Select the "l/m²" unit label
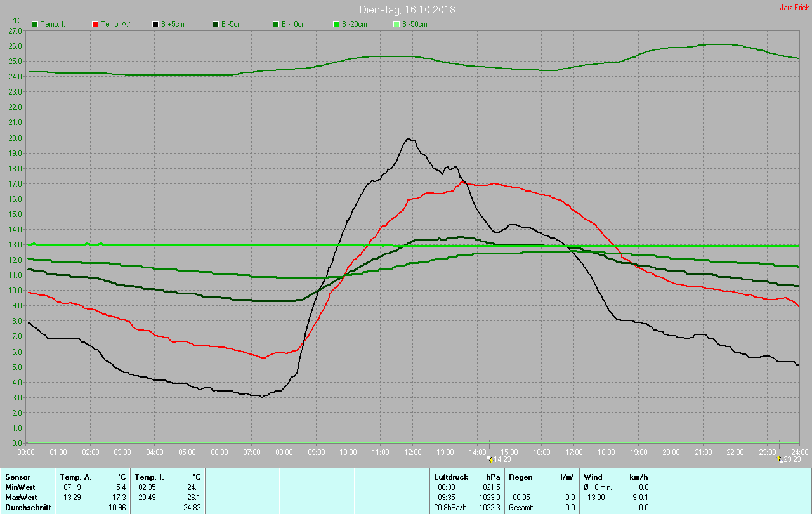 (x=568, y=477)
